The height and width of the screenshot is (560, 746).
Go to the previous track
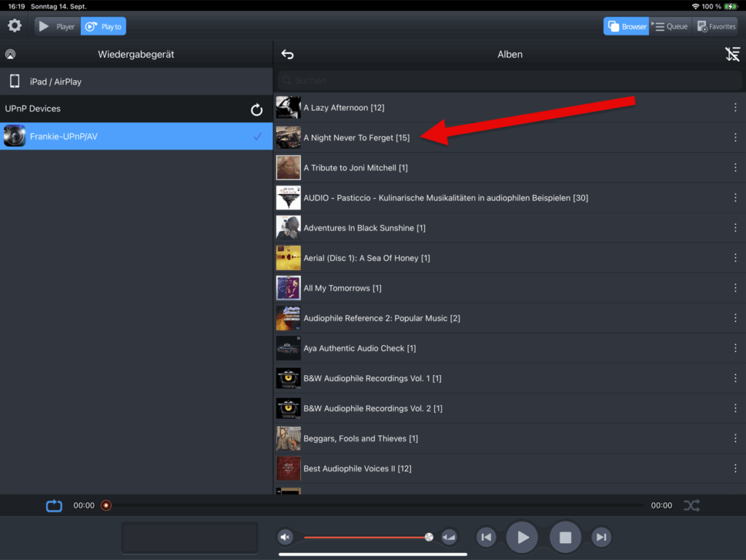(x=486, y=537)
